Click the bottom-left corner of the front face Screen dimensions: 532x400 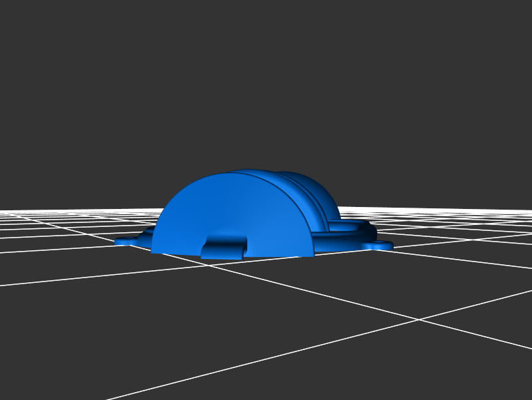pos(154,251)
